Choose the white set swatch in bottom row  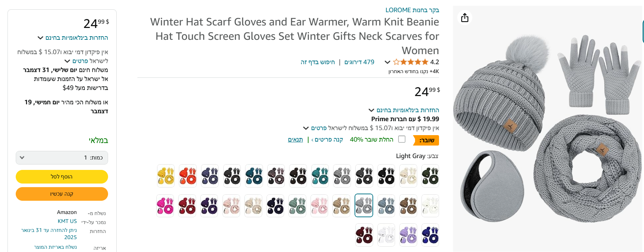tap(386, 235)
